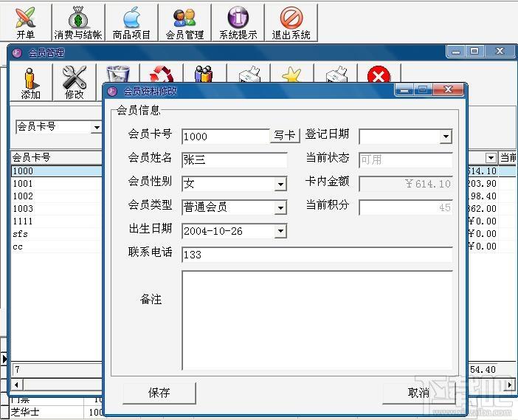518x420 pixels.
Task: Click the 备注 text area
Action: 317,320
